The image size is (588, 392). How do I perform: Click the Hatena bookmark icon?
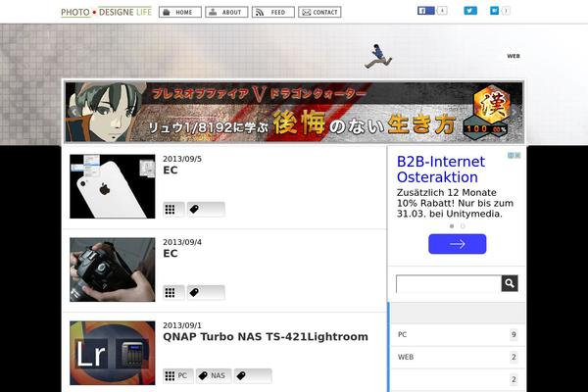494,11
